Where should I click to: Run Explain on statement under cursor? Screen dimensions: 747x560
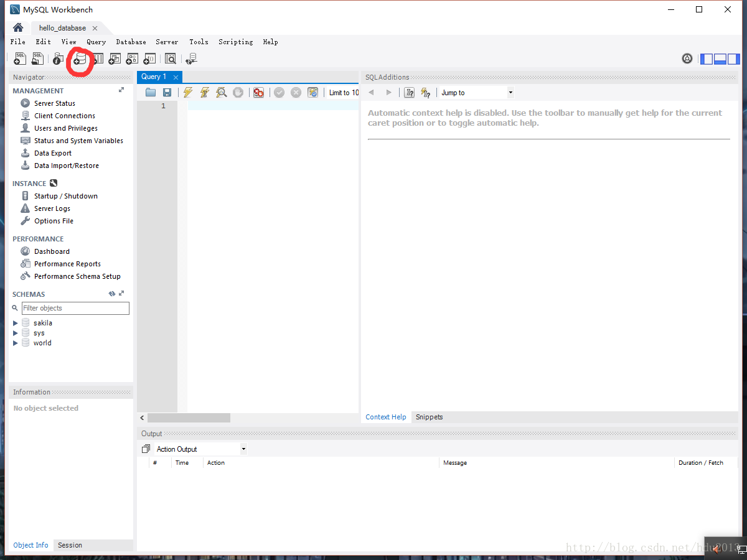(x=221, y=93)
